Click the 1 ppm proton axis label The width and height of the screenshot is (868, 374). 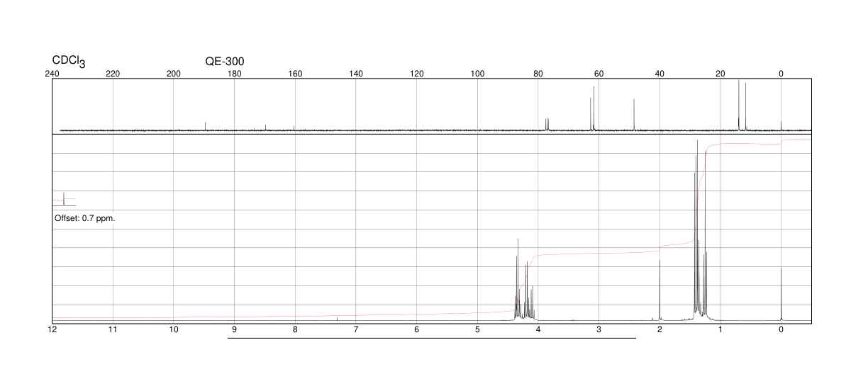coord(720,330)
